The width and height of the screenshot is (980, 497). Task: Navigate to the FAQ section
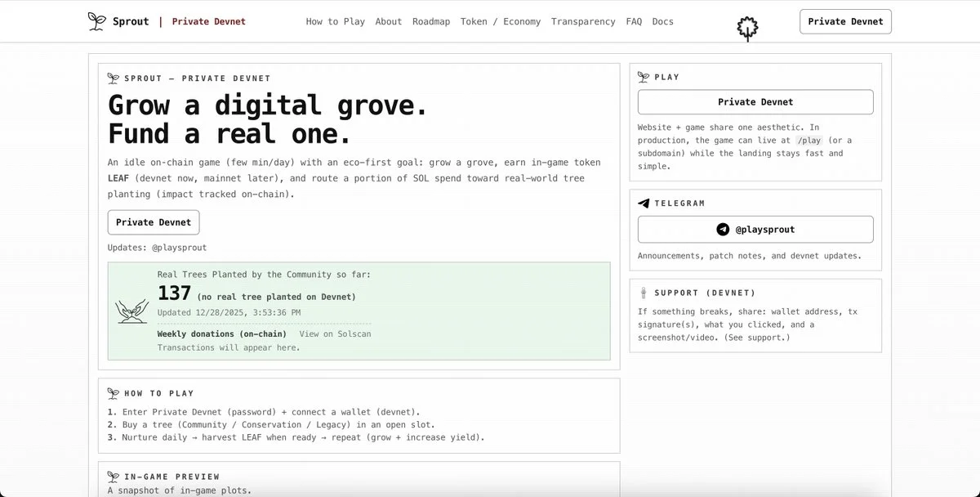tap(634, 21)
